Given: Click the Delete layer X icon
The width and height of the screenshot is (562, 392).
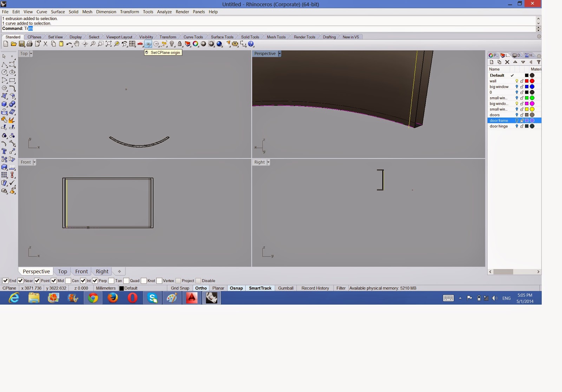Looking at the screenshot, I should [x=507, y=62].
